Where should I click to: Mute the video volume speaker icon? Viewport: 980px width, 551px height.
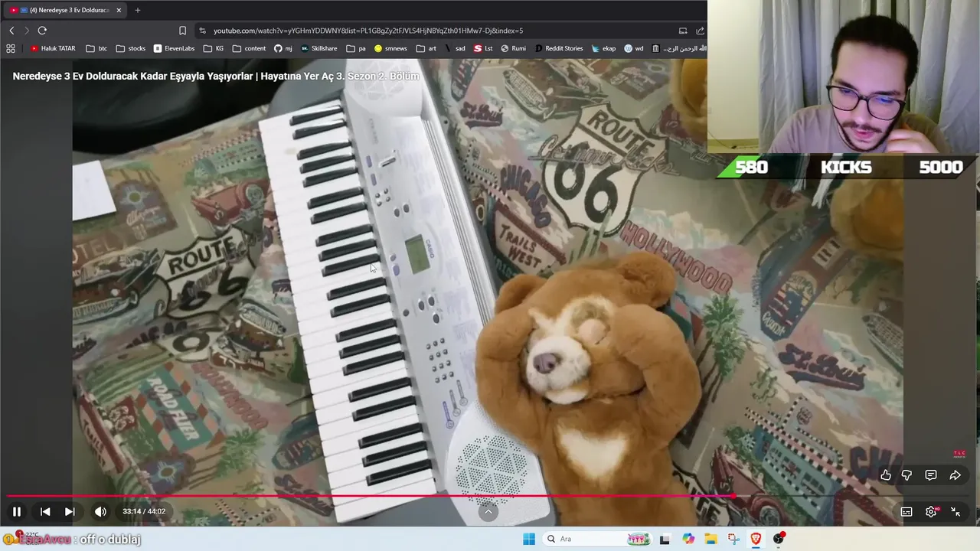[100, 512]
